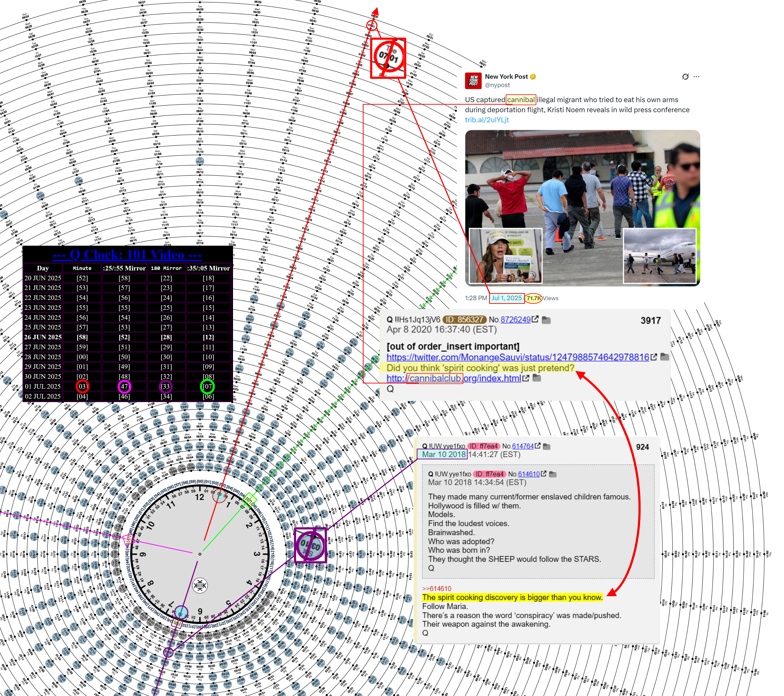The height and width of the screenshot is (696, 784).
Task: Click the post number 3917
Action: pos(651,321)
